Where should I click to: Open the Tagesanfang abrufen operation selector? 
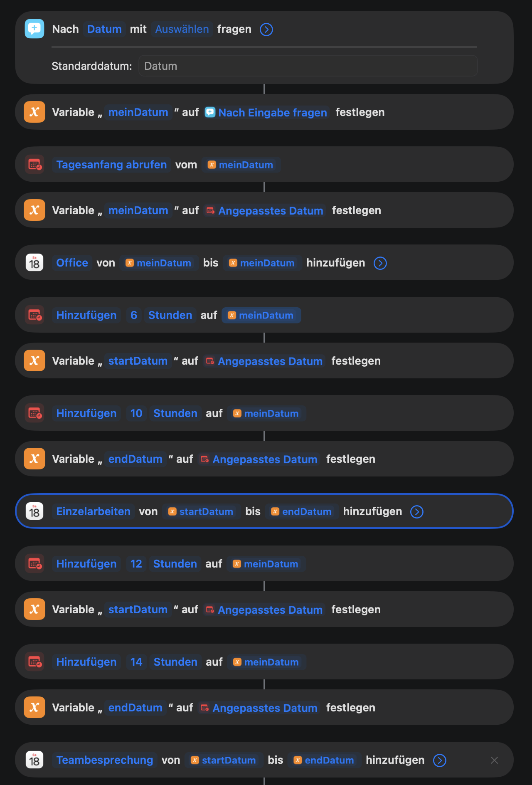[x=111, y=165]
